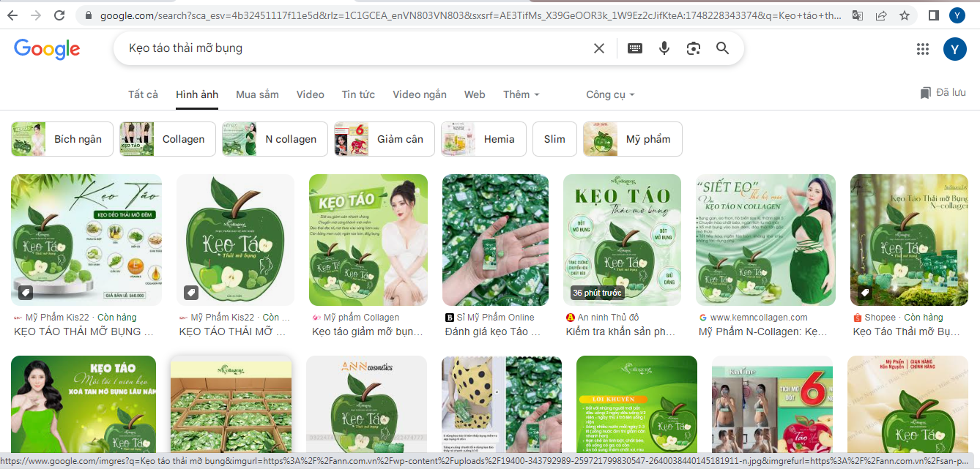Image resolution: width=980 pixels, height=472 pixels.
Task: Open the Google apps grid
Action: [x=924, y=48]
